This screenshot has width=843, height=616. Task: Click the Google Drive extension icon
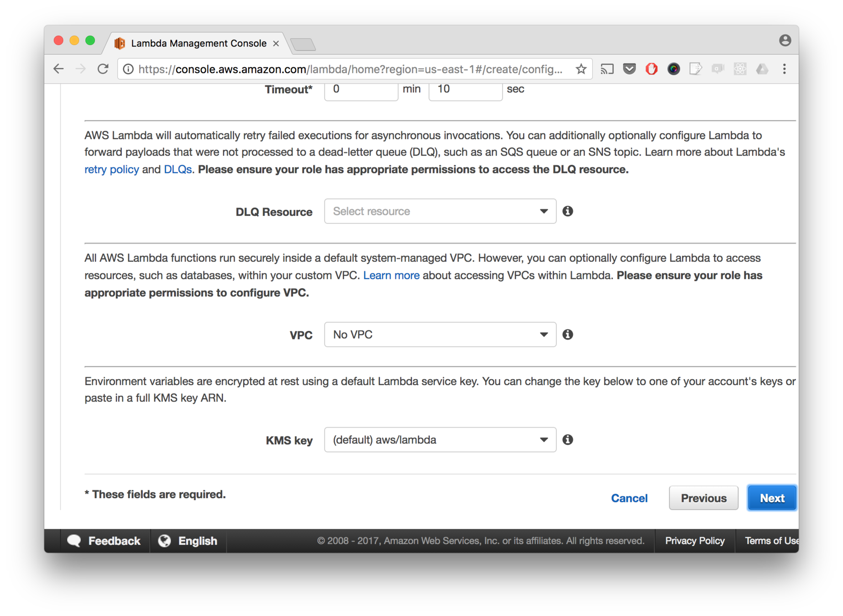762,69
